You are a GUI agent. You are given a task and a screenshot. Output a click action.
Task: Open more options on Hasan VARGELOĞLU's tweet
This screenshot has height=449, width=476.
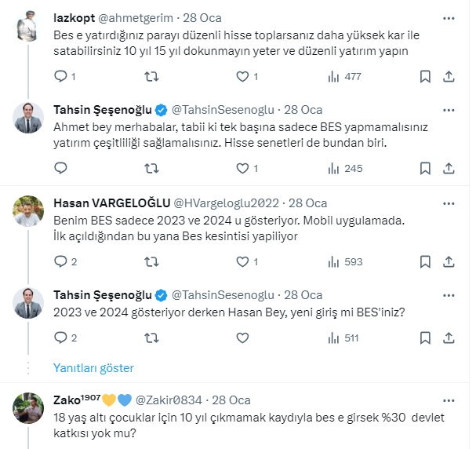[449, 202]
